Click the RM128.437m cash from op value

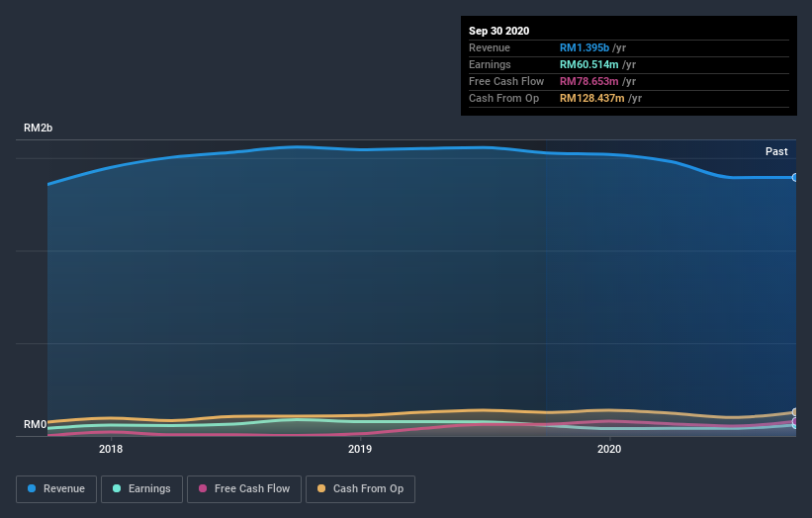pos(591,98)
